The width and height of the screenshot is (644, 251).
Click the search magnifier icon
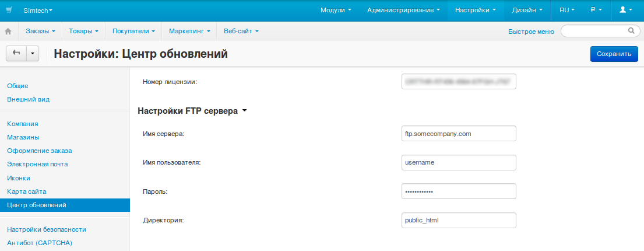(x=631, y=30)
